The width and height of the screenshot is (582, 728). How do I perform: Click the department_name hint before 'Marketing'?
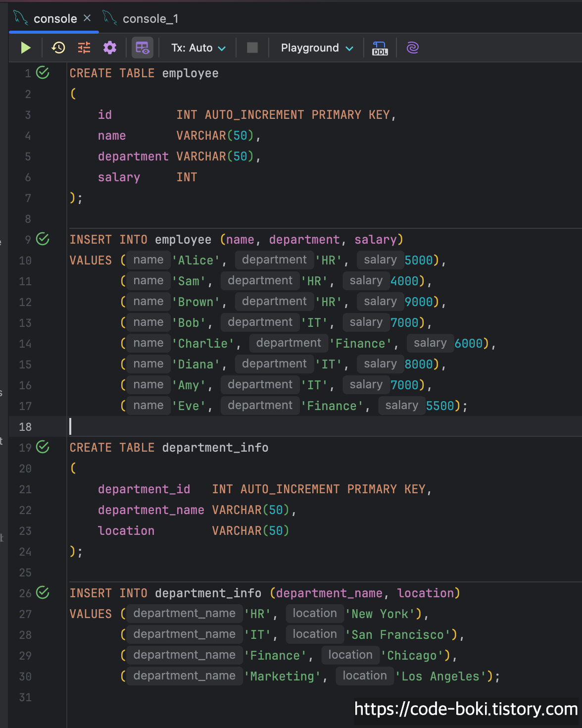184,676
